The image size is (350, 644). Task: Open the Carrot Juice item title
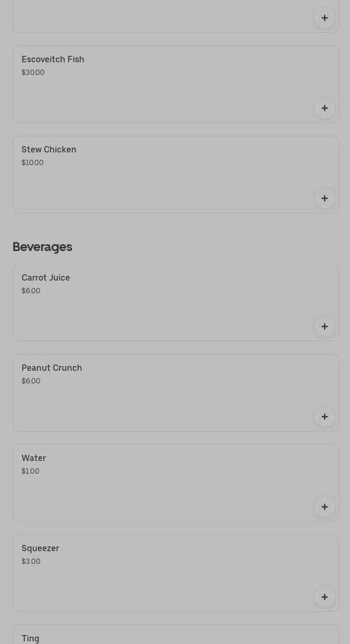tap(46, 278)
